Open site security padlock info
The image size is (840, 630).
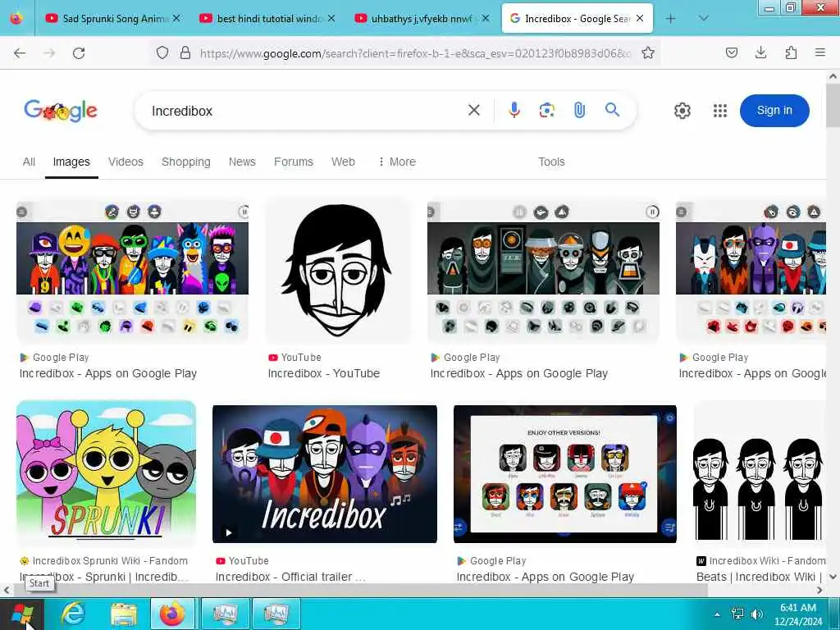click(x=185, y=52)
